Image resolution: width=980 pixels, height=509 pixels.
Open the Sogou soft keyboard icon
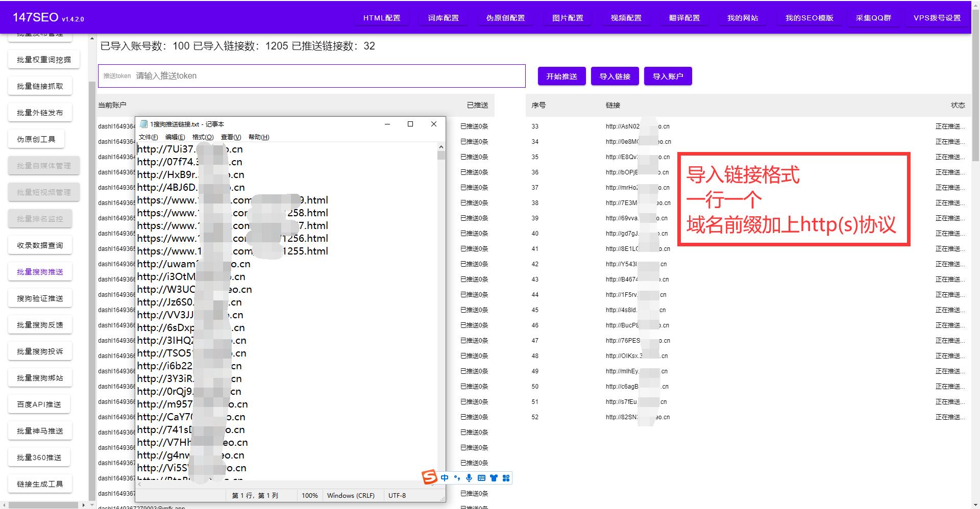click(x=481, y=478)
